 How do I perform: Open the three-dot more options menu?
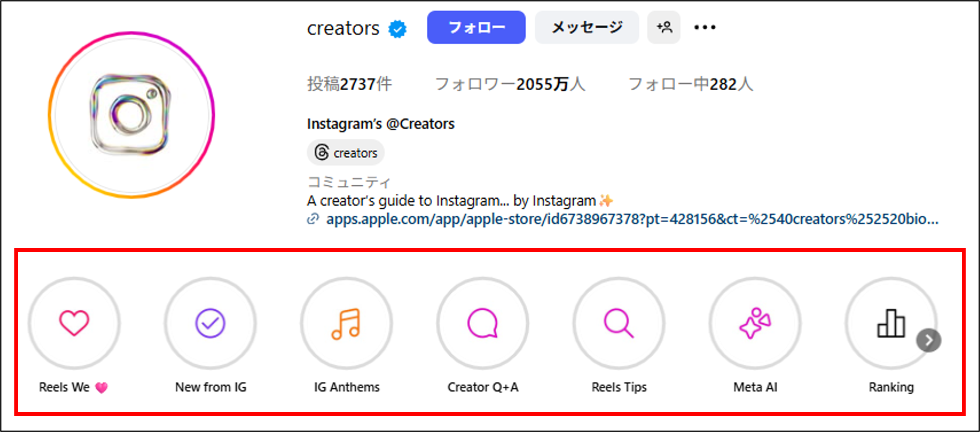point(705,27)
